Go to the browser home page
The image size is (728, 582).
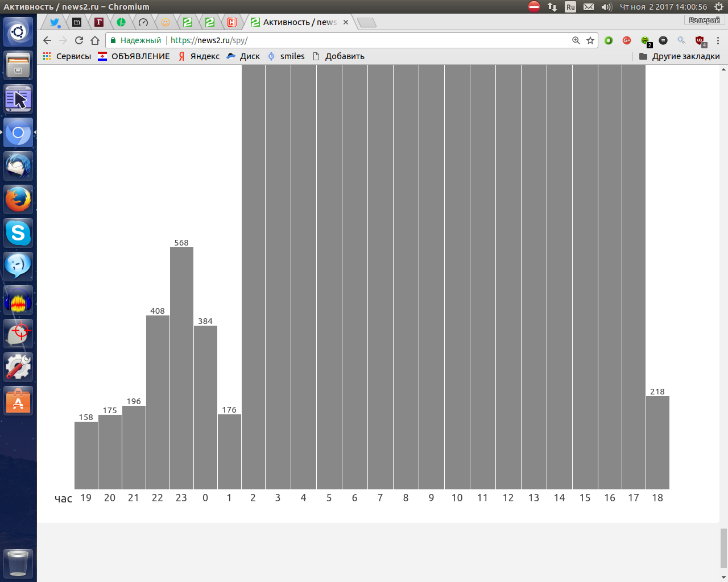95,40
